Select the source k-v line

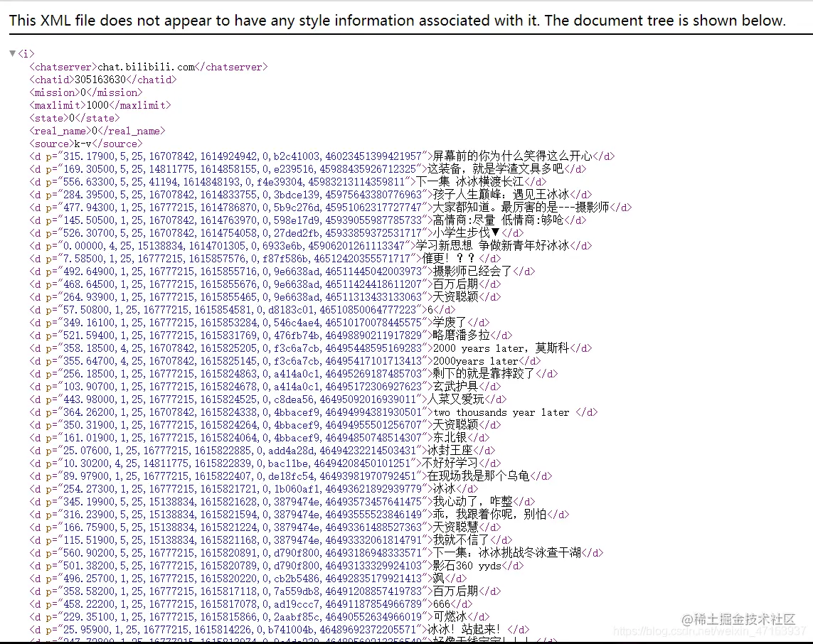[x=86, y=144]
